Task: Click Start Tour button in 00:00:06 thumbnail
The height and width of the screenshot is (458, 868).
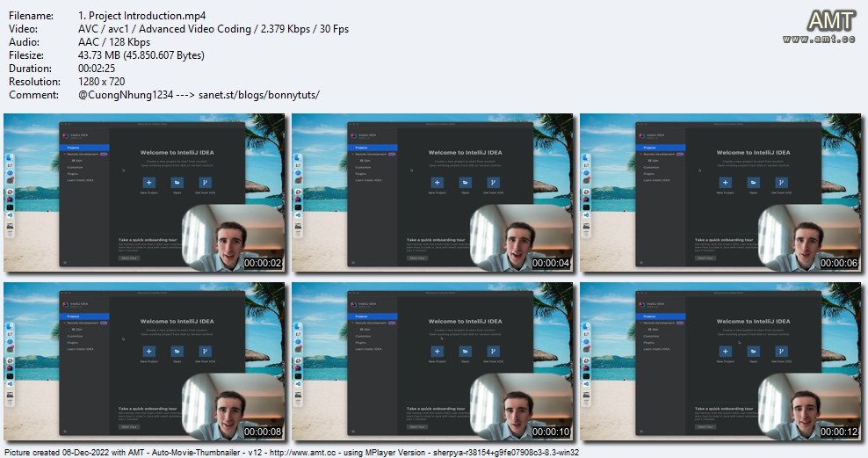Action: (x=705, y=258)
